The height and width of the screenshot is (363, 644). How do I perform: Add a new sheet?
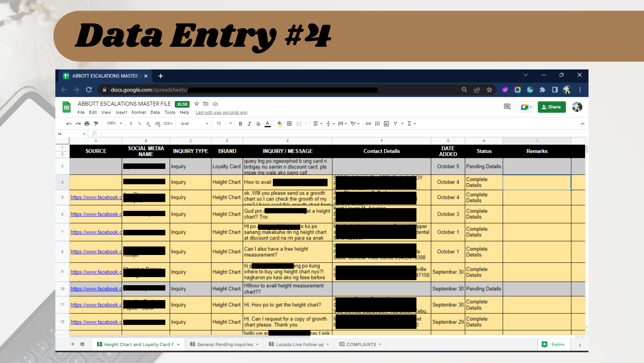tap(73, 344)
